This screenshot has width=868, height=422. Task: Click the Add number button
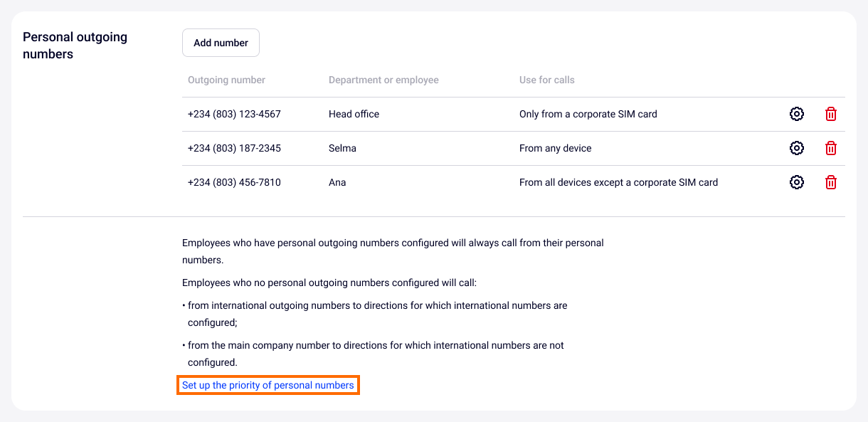tap(221, 43)
